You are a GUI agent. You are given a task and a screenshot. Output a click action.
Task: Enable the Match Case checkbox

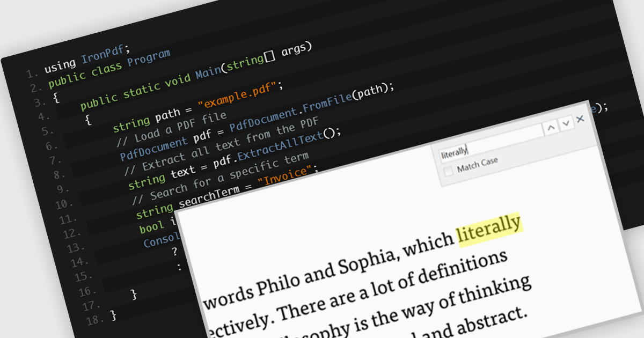tap(449, 171)
